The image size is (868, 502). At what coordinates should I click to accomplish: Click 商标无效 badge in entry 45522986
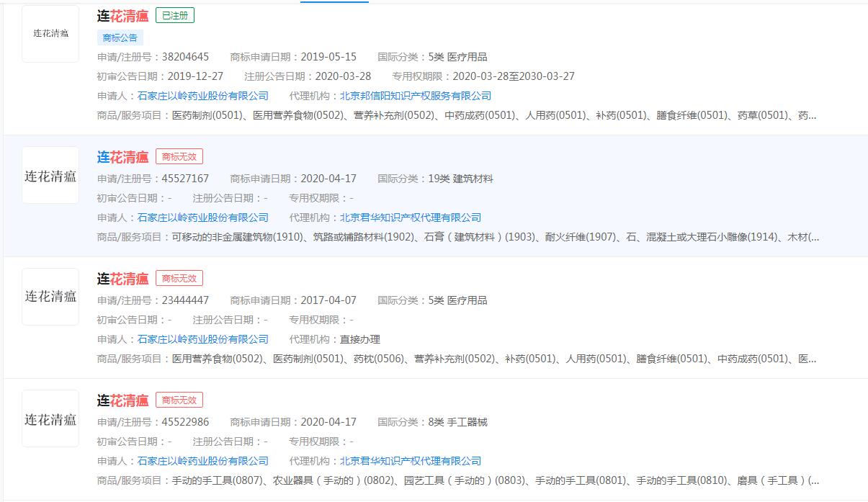179,400
